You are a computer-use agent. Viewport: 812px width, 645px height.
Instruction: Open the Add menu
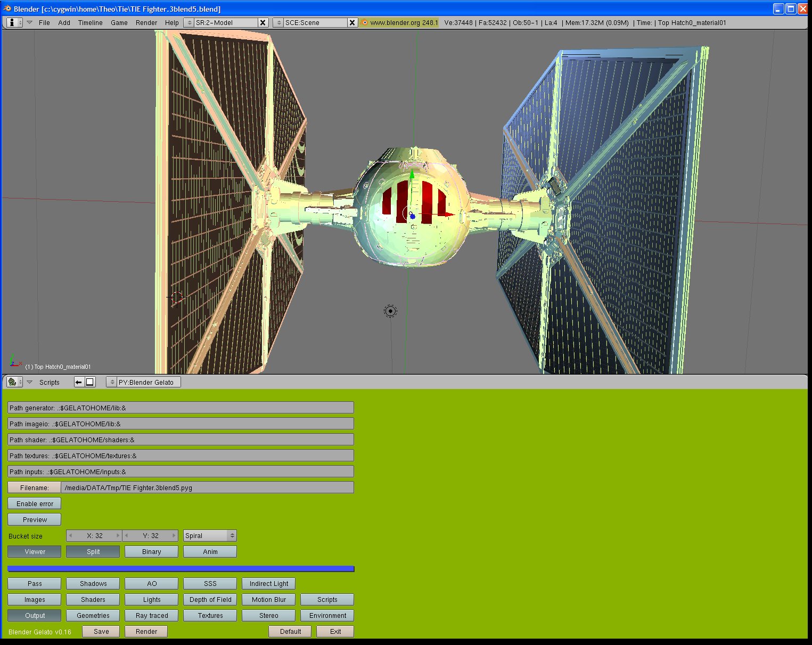pyautogui.click(x=64, y=23)
